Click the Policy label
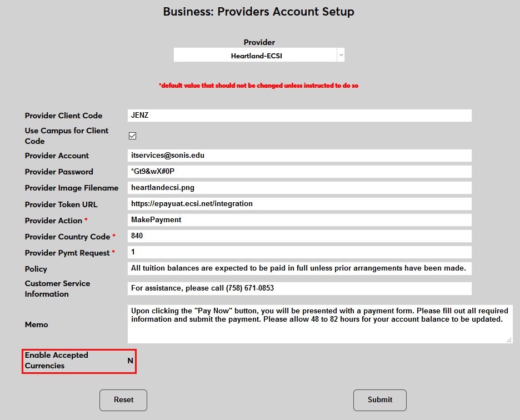The image size is (520, 420). (x=36, y=269)
